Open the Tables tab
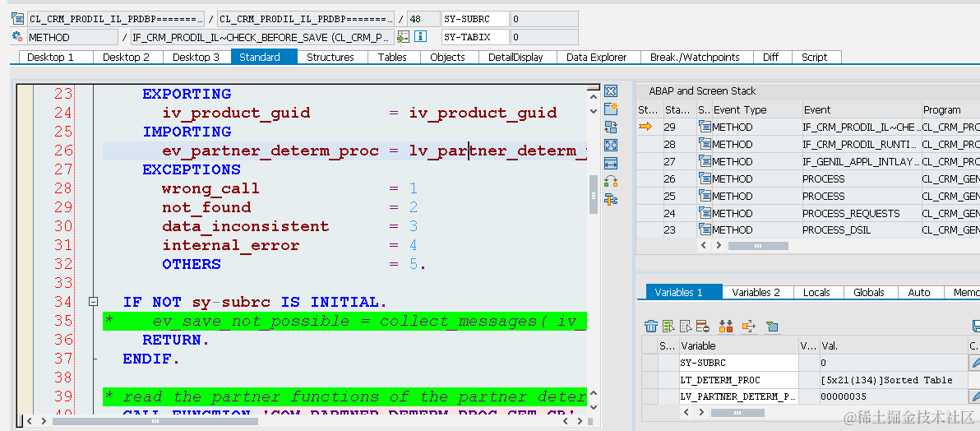Screen dimensions: 980x431 pyautogui.click(x=392, y=57)
